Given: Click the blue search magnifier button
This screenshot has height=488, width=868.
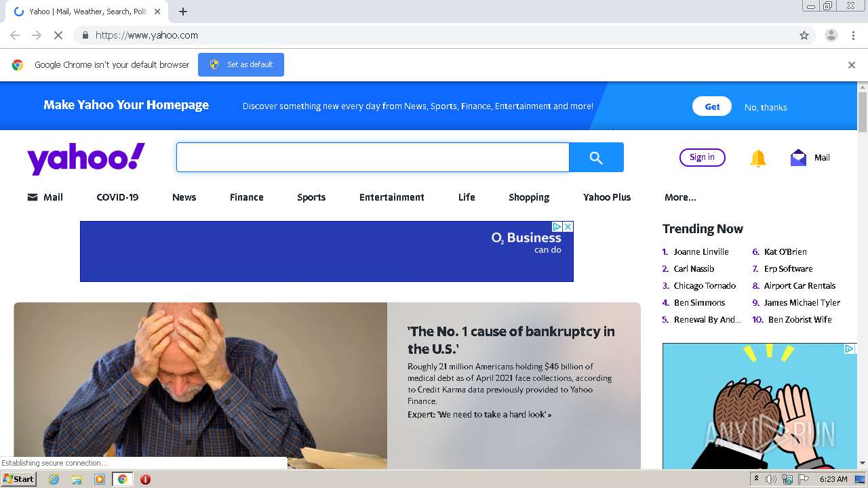Looking at the screenshot, I should pos(596,157).
